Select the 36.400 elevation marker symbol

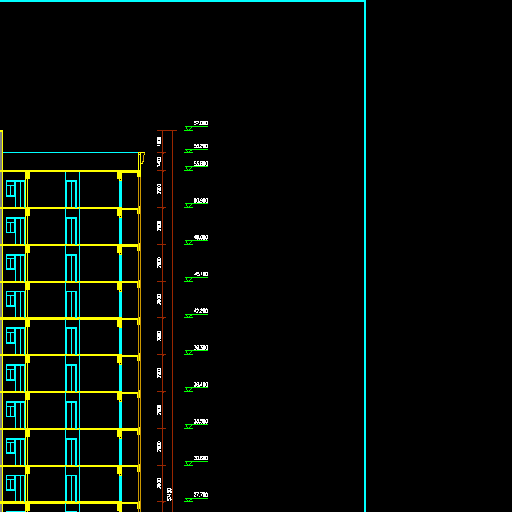(189, 389)
